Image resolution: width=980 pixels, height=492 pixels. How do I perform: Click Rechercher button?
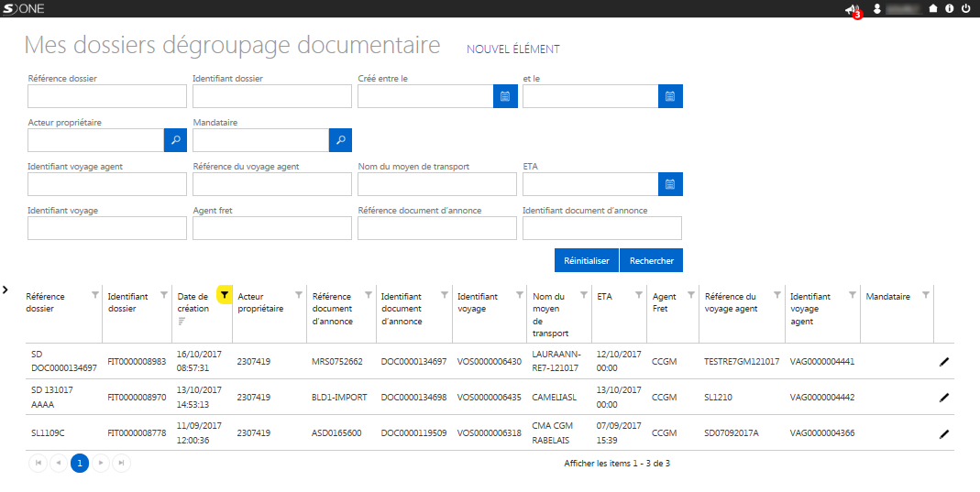[651, 260]
